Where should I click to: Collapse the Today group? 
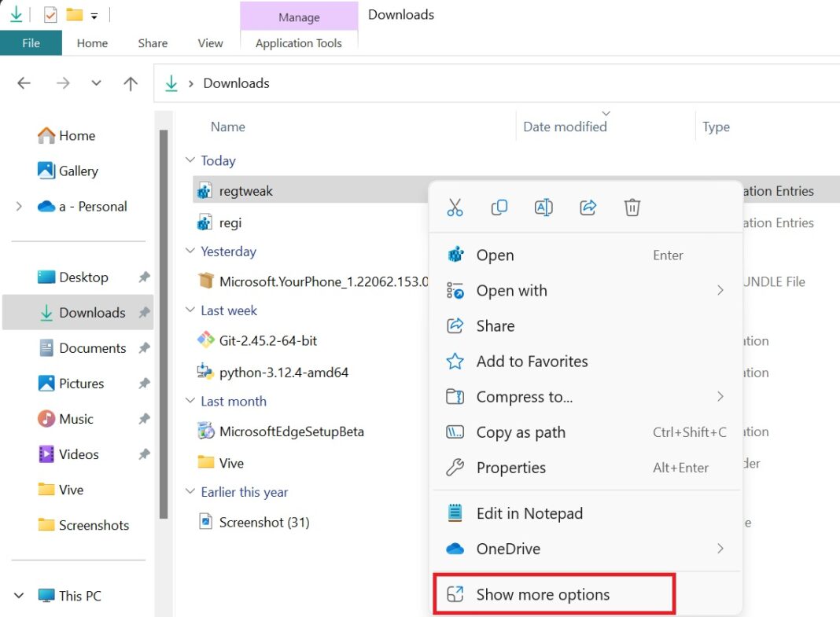click(x=190, y=160)
